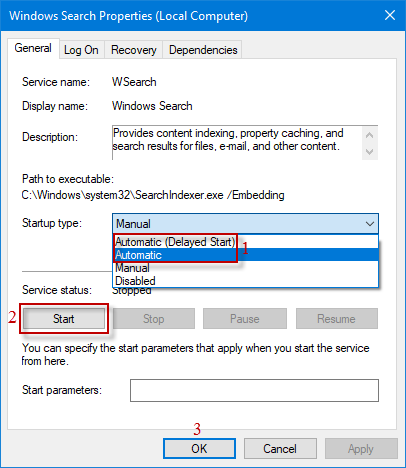
Task: Click inside the Start parameters field
Action: tap(254, 390)
